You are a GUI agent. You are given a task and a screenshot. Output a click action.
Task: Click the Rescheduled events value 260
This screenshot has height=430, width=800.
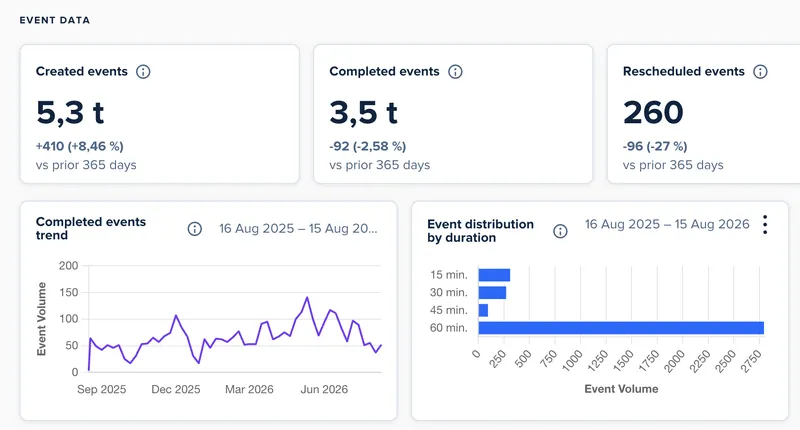point(653,112)
